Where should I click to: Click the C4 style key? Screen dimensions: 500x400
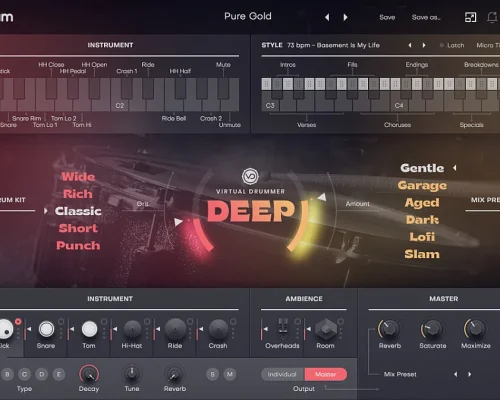tap(399, 101)
